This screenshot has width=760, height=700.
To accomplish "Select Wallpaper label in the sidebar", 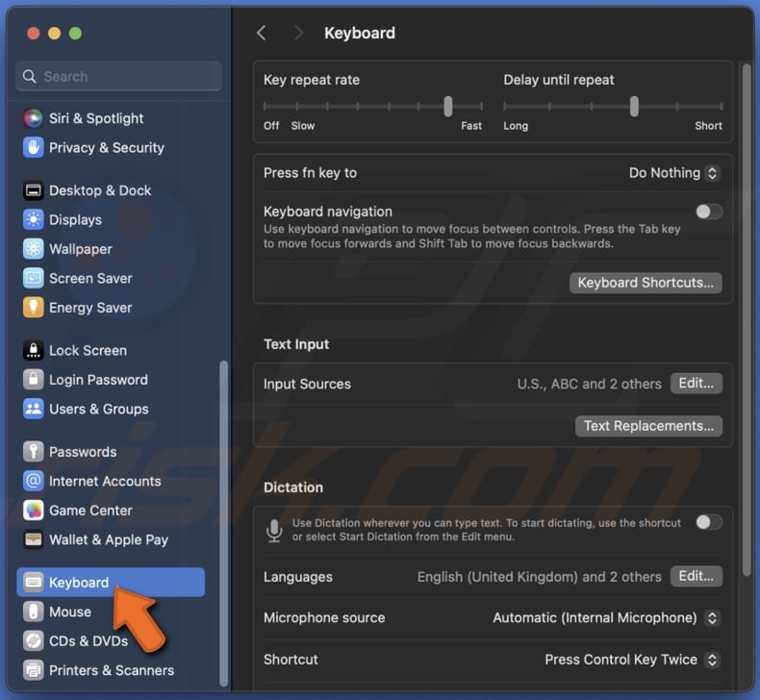I will (x=81, y=249).
